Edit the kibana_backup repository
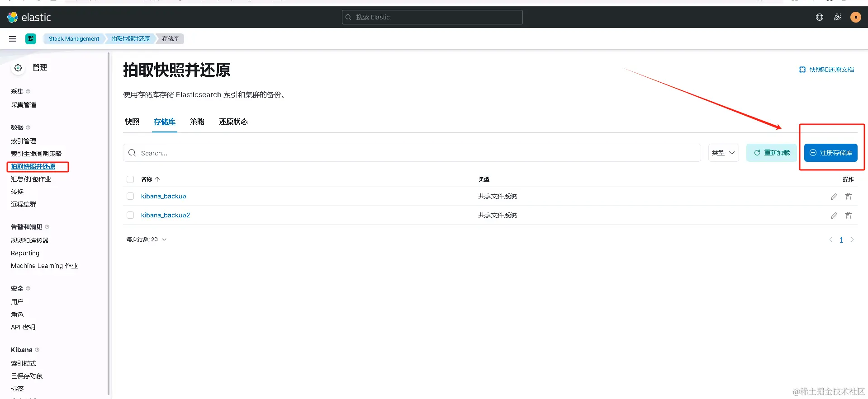 [x=834, y=197]
